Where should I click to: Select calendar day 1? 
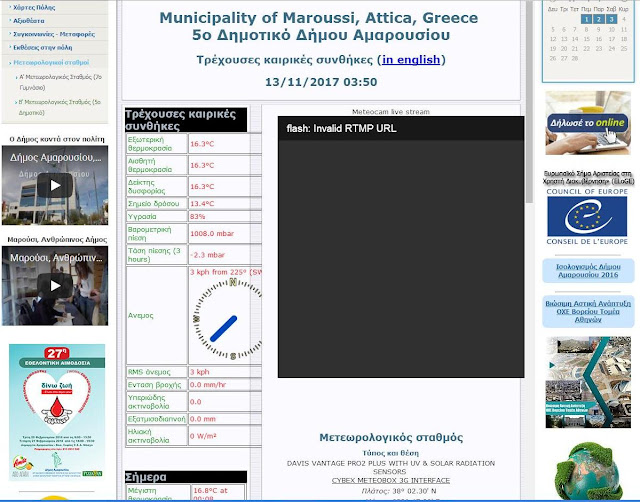[x=586, y=19]
